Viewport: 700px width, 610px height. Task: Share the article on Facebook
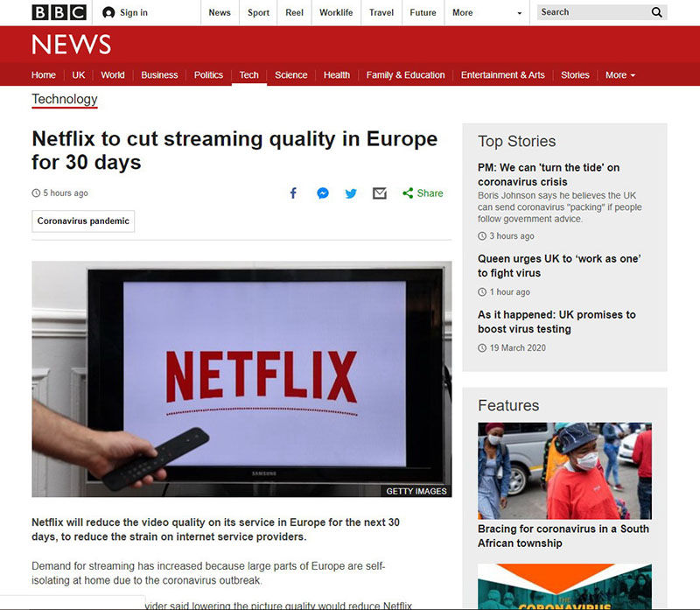(x=294, y=193)
